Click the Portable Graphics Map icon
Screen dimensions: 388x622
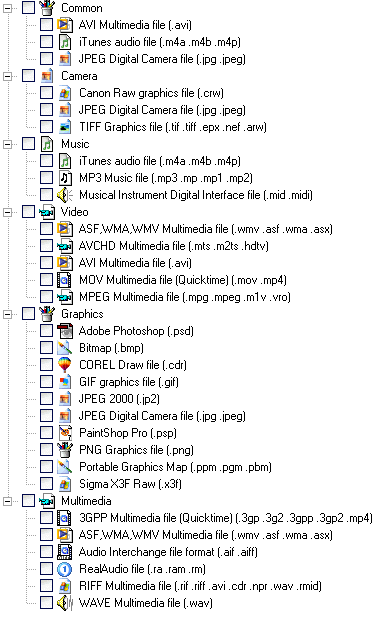point(65,467)
